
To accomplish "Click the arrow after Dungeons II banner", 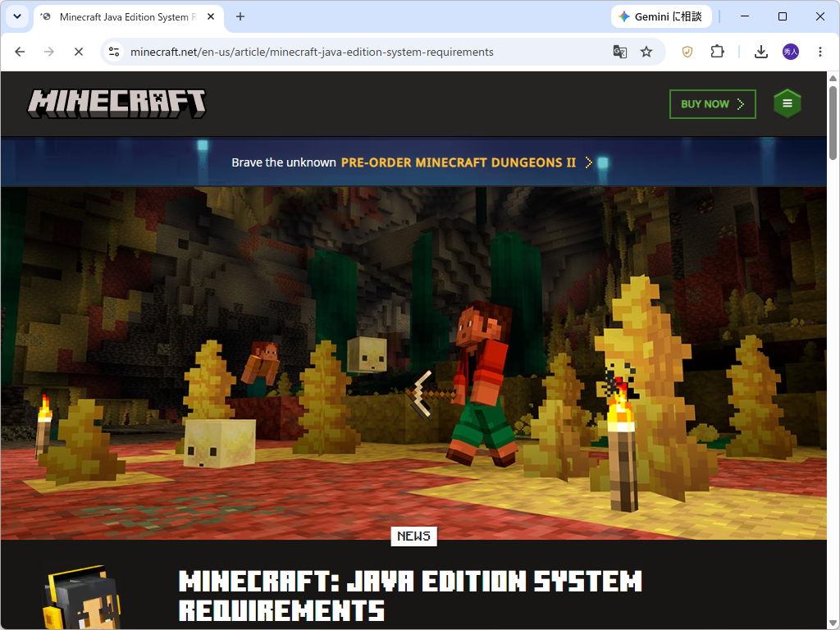I will (x=588, y=162).
